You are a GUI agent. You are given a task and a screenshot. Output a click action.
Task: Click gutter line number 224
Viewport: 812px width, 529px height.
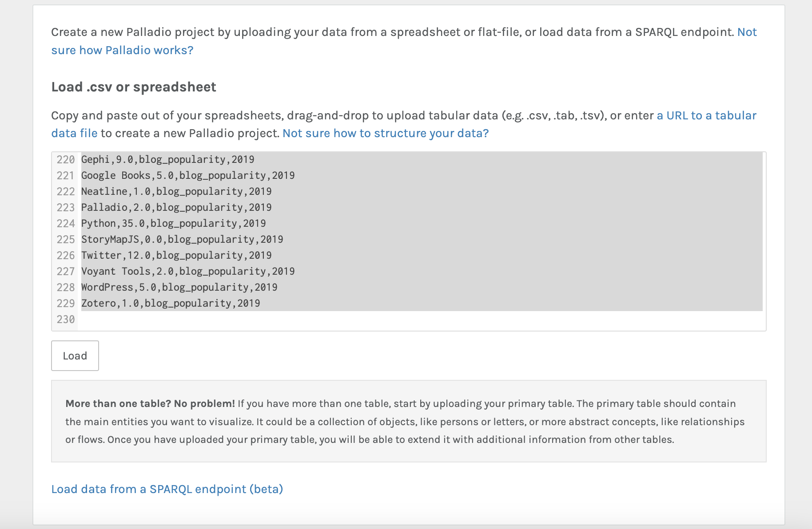pyautogui.click(x=66, y=224)
